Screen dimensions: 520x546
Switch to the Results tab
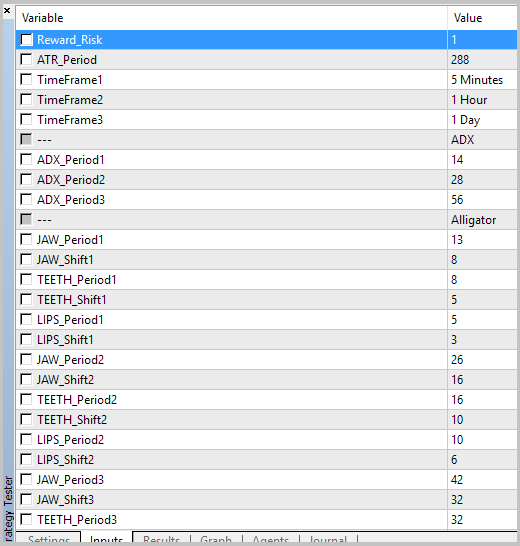pos(161,539)
